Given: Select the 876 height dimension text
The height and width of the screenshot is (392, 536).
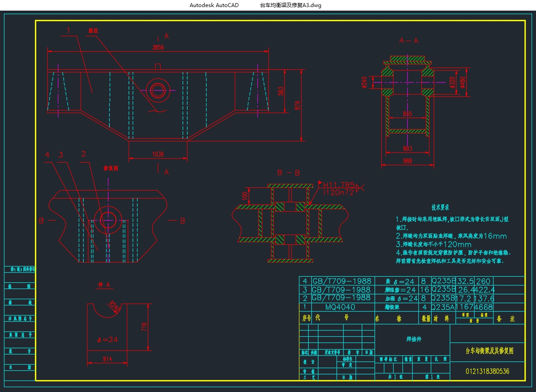Looking at the screenshot, I should [x=298, y=105].
